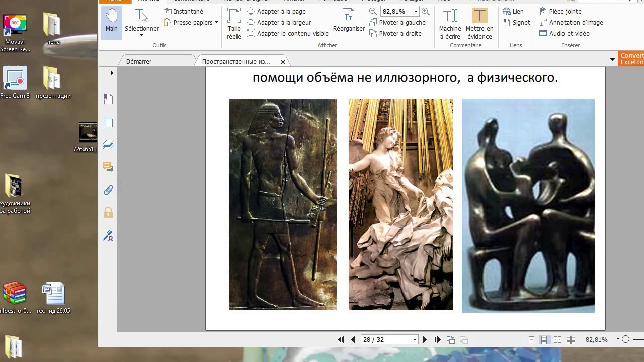The height and width of the screenshot is (362, 644).
Task: Open status bar zoom dropdown arrow
Action: pos(618,339)
